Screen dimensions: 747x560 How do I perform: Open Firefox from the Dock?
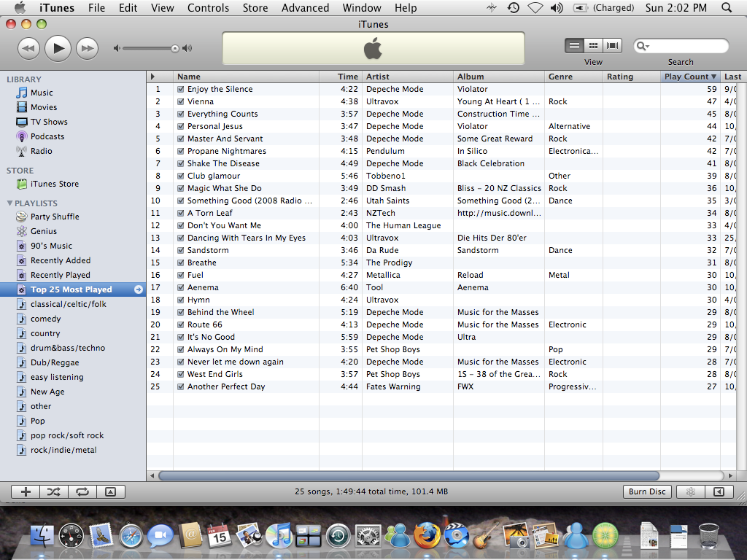(427, 536)
